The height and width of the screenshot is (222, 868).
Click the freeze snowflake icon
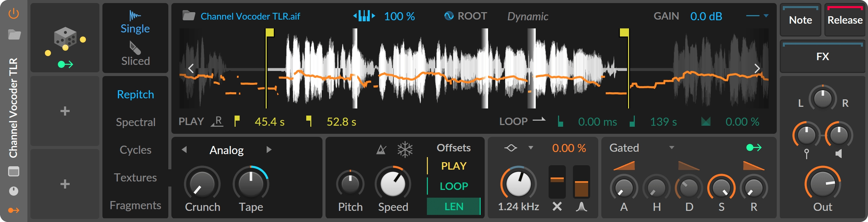point(405,149)
